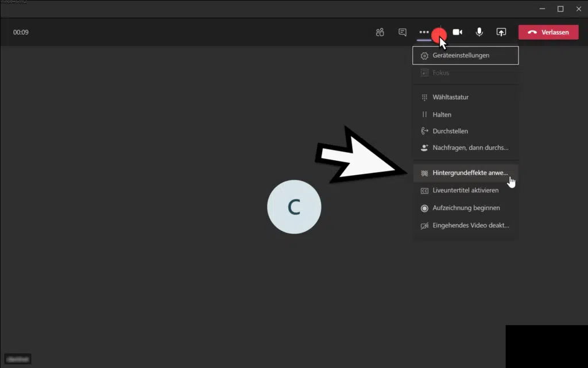Image resolution: width=588 pixels, height=368 pixels.
Task: Toggle the camera on or off
Action: pos(457,32)
